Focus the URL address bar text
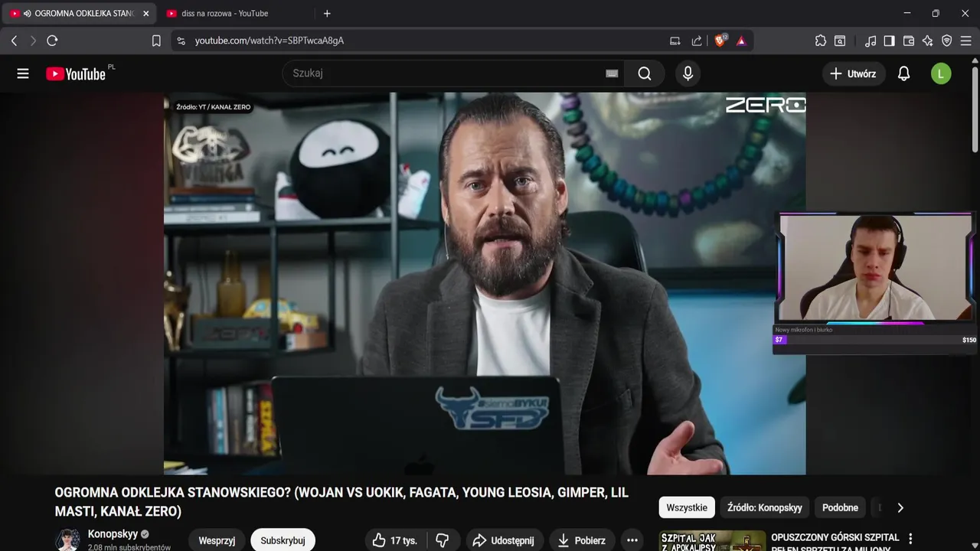Viewport: 980px width, 551px height. pyautogui.click(x=269, y=41)
